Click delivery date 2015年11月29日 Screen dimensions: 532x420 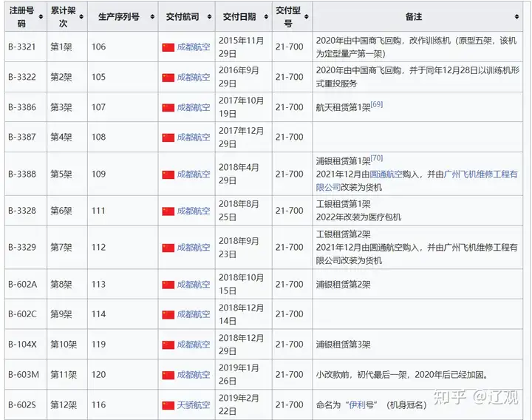(241, 47)
